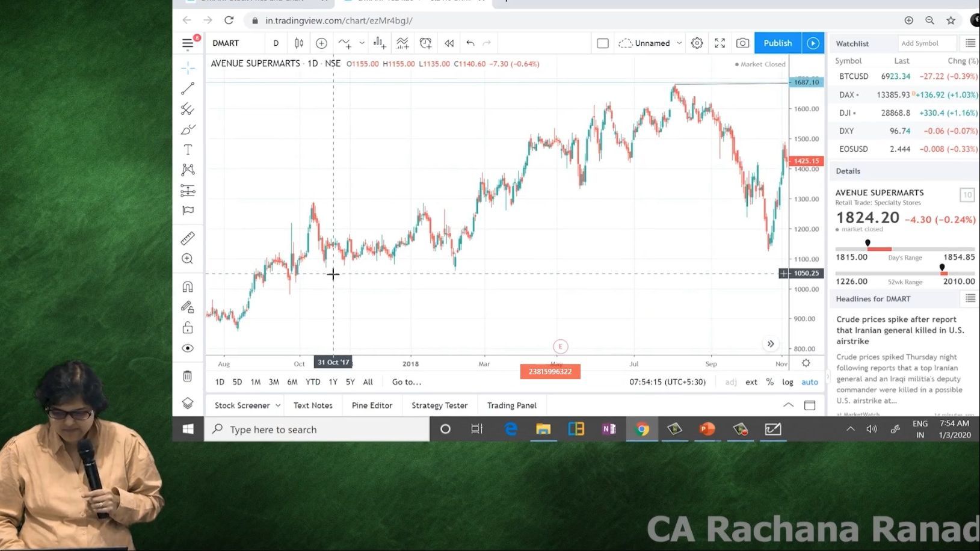
Task: Expand the indicators favorites dropdown arrow
Action: [362, 43]
